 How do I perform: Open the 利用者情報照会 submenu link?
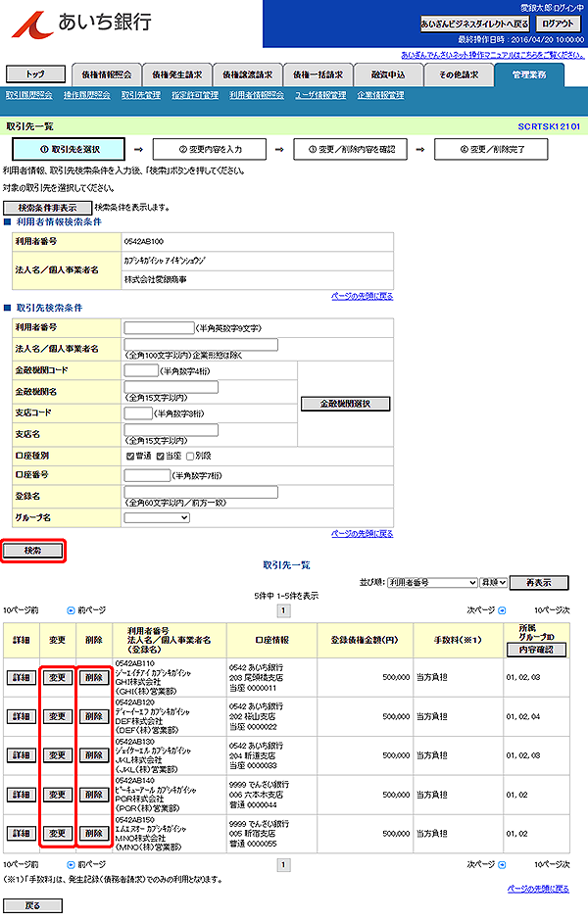pos(257,95)
